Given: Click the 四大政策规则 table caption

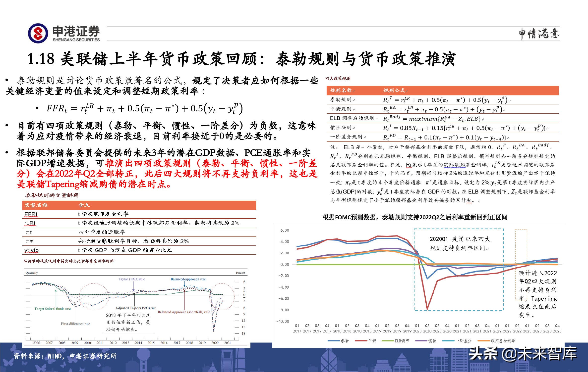Looking at the screenshot, I should click(x=338, y=79).
